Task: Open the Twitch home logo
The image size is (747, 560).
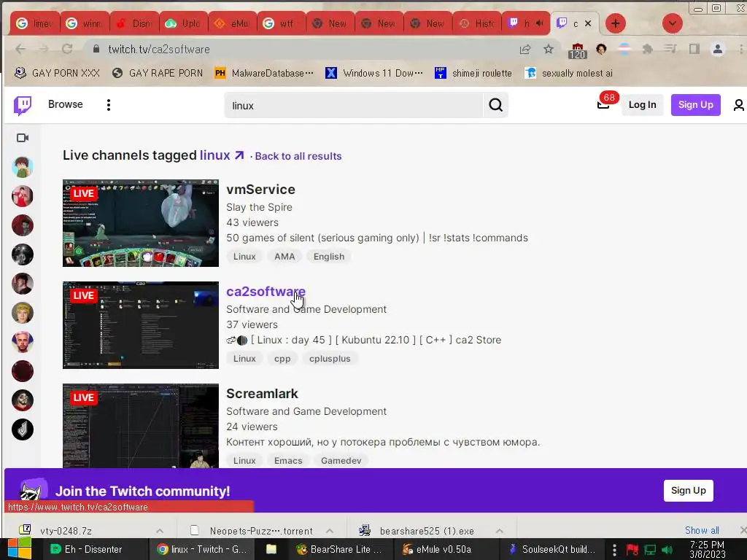Action: [23, 105]
